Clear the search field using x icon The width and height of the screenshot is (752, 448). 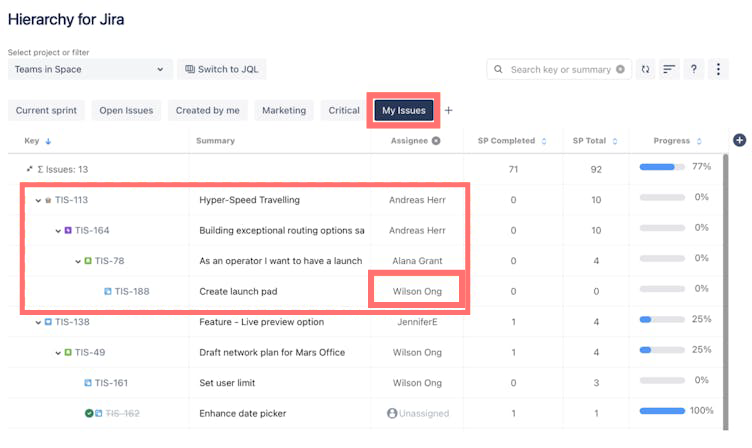[x=620, y=70]
